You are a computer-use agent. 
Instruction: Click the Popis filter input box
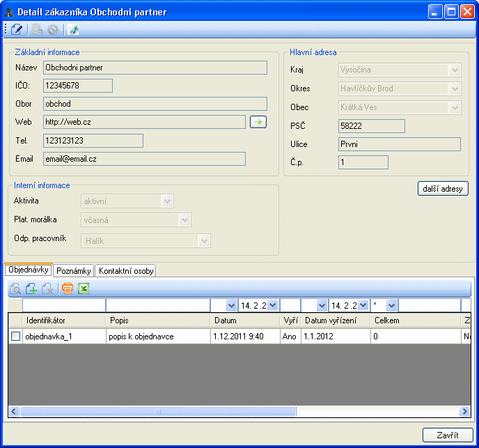[158, 305]
